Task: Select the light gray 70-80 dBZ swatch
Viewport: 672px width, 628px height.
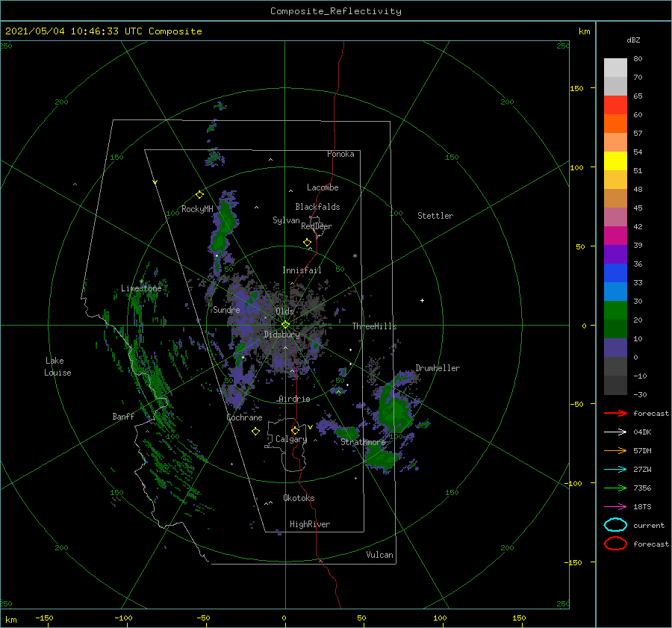Action: tap(615, 68)
